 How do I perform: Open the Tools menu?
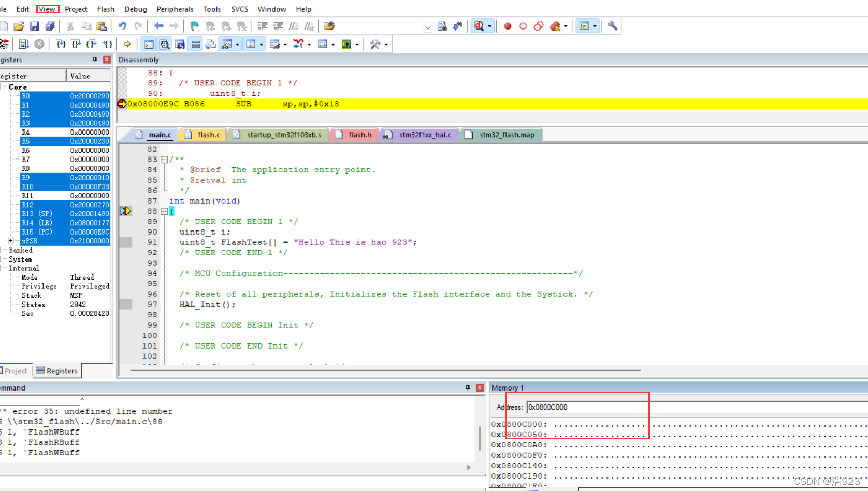point(212,9)
